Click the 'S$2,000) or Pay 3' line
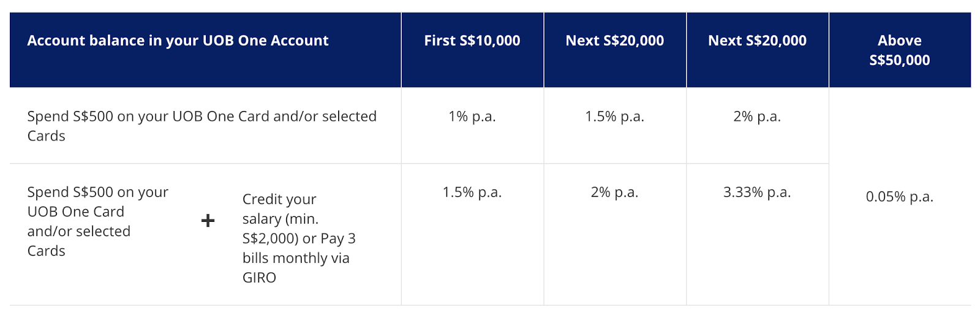980x328 pixels. click(x=299, y=238)
